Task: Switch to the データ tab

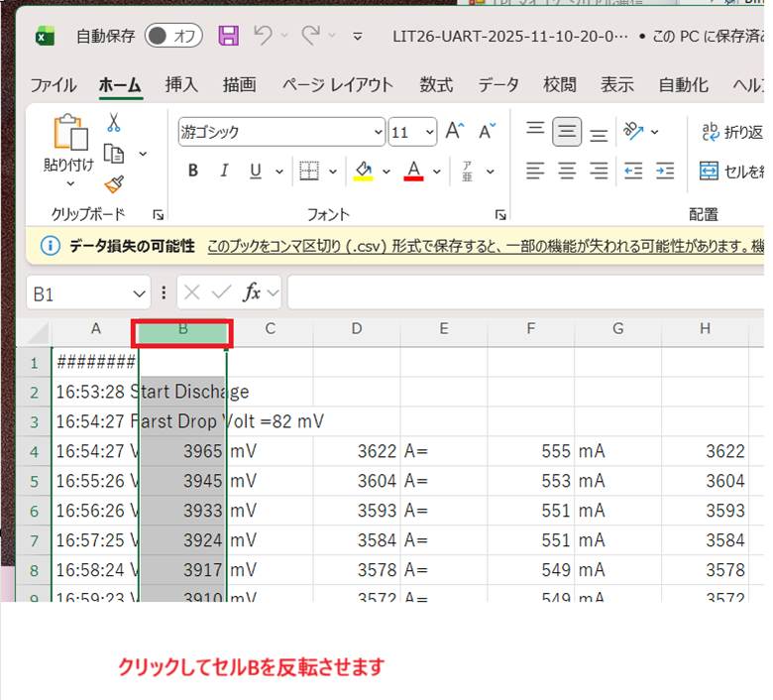Action: [x=498, y=85]
